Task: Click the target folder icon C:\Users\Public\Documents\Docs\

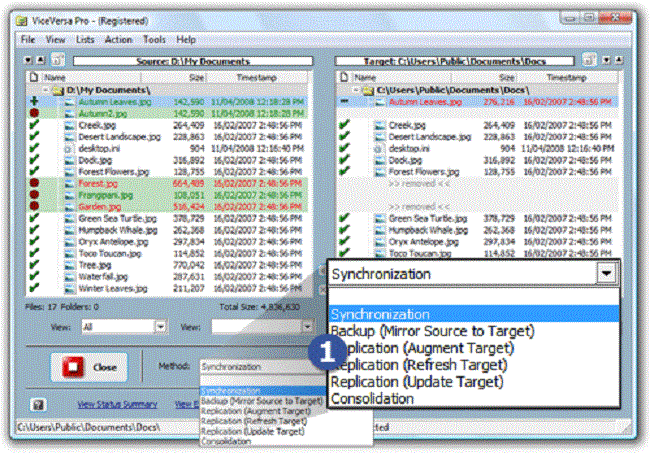Action: (368, 90)
